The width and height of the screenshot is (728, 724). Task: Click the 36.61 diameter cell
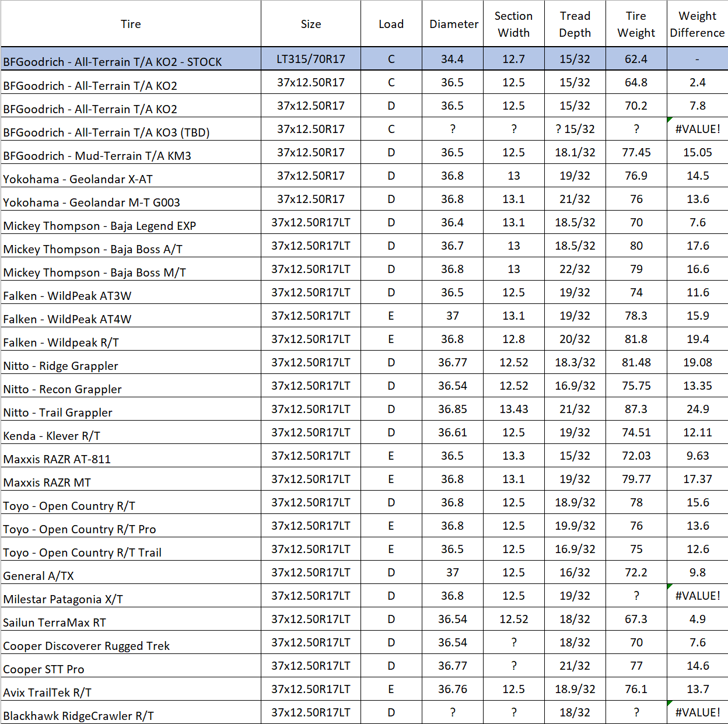(453, 432)
